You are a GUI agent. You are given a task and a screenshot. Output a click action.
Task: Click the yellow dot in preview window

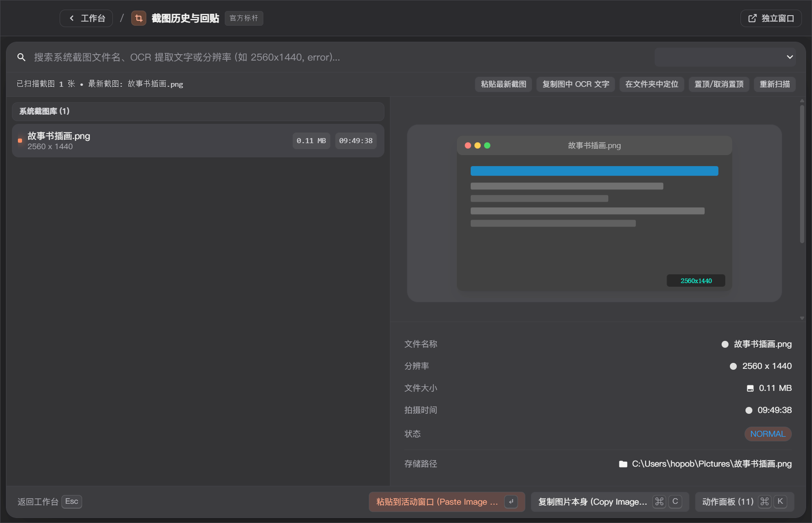[478, 145]
